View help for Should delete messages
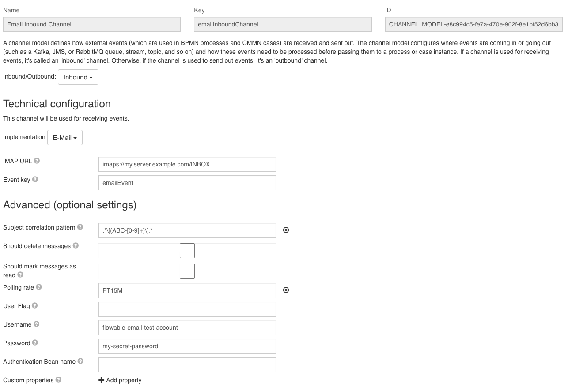The image size is (568, 392). [75, 245]
